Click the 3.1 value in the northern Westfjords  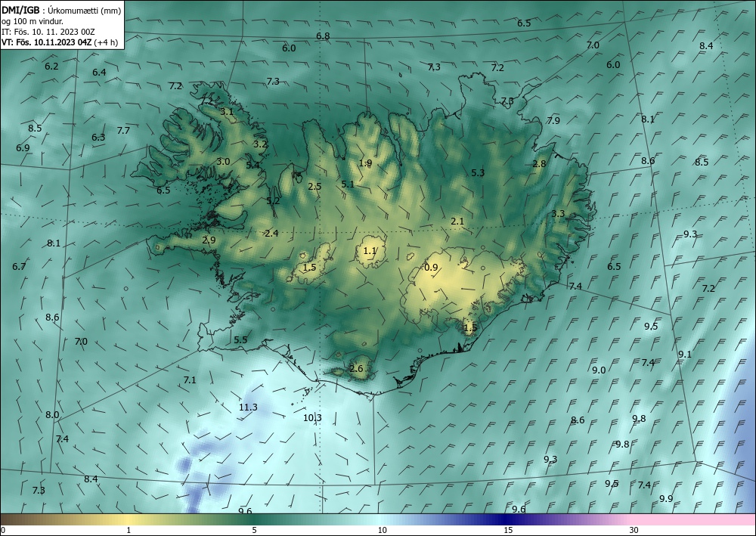[227, 112]
